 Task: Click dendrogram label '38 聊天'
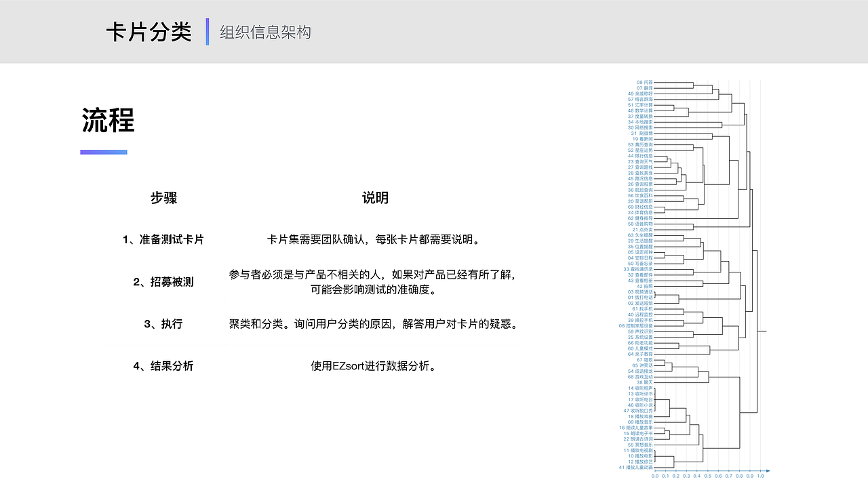(x=645, y=382)
